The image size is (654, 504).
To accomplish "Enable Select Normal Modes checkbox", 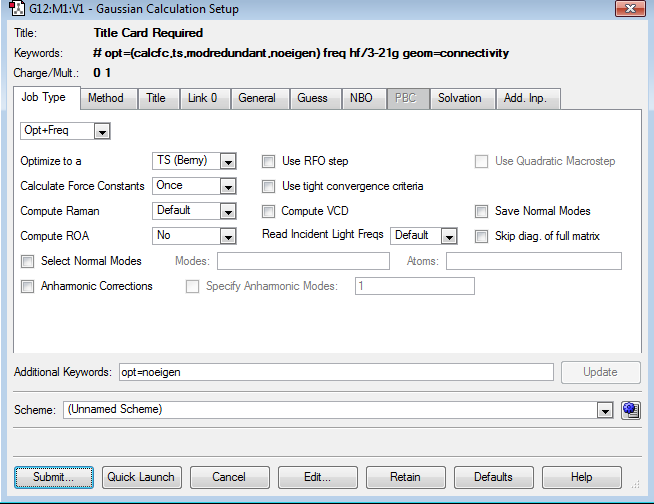I will point(28,262).
